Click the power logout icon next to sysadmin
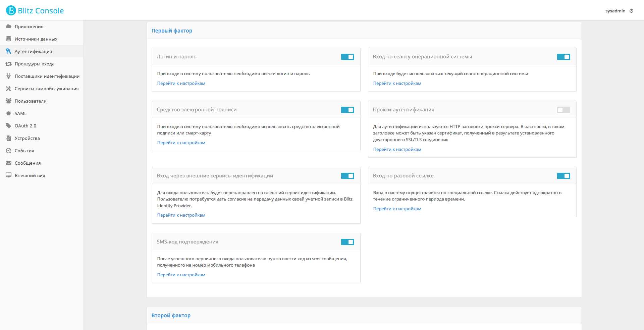 click(631, 11)
